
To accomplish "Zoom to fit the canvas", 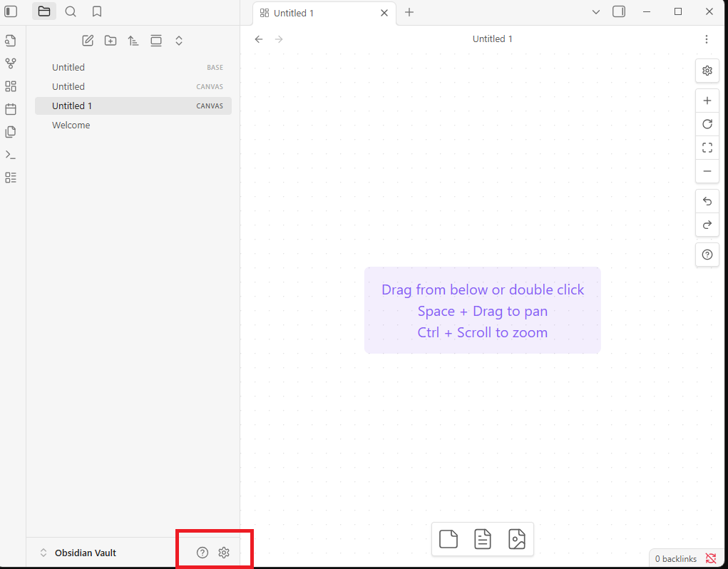I will point(707,148).
